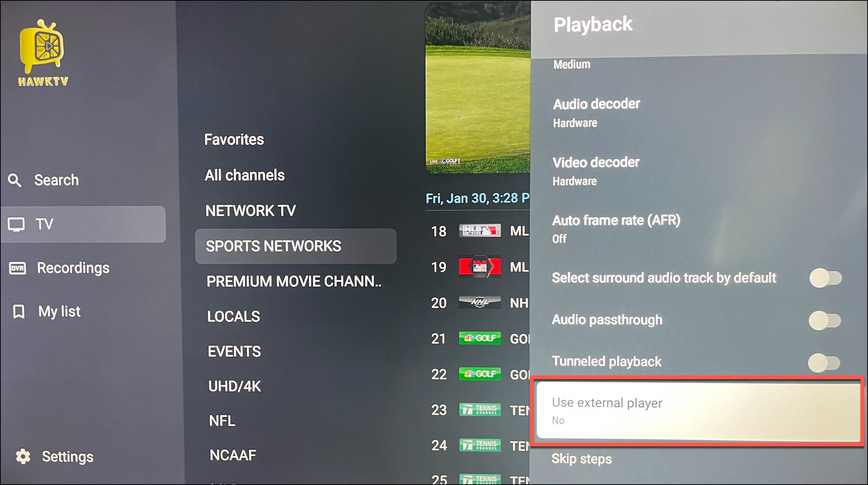Change Auto frame rate (AFR) setting

[x=699, y=229]
